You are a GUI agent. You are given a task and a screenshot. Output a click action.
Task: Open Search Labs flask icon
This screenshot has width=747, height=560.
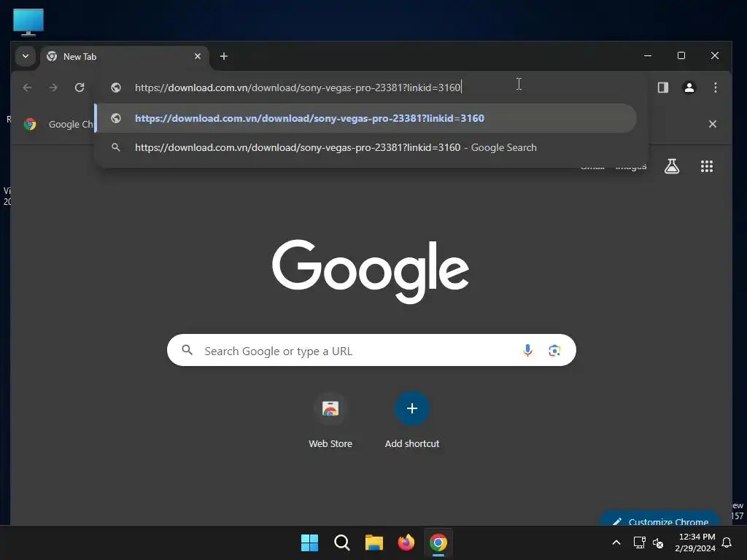[672, 166]
